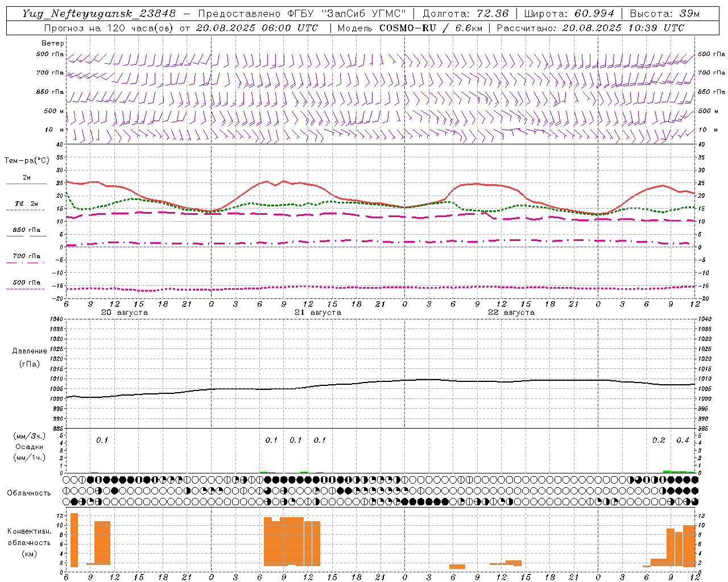Click the (км) unit label of convective panel
Screen dimensions: 728x582
coord(30,554)
